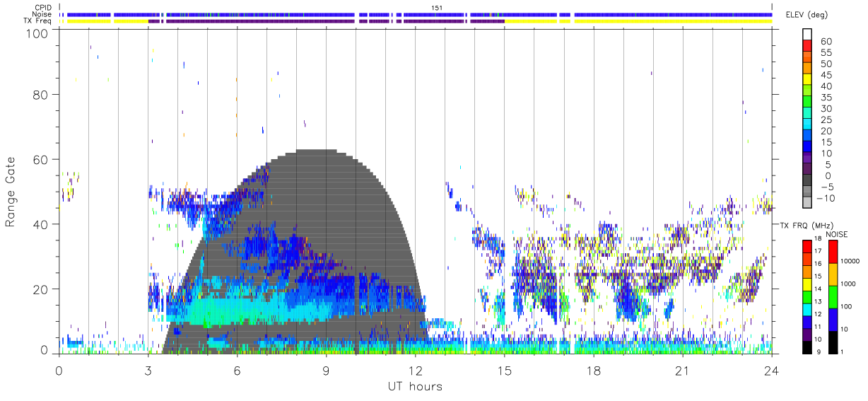Click the 'ELEV (deg)' colorbar title
Screen dimensions: 868x401
808,15
